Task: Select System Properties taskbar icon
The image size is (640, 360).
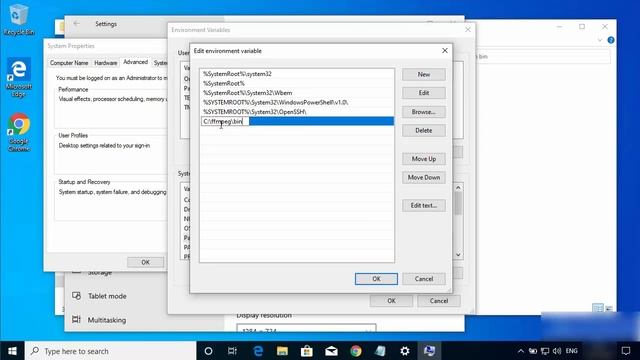Action: coord(429,351)
